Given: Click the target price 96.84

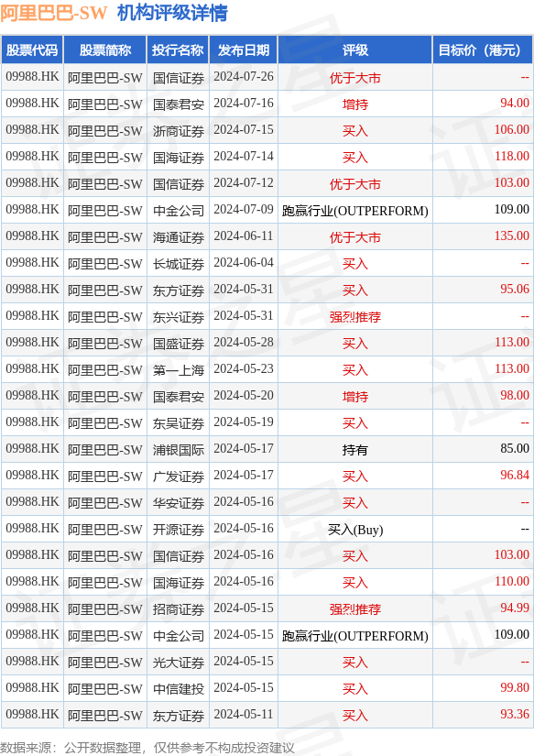Looking at the screenshot, I should (514, 476).
